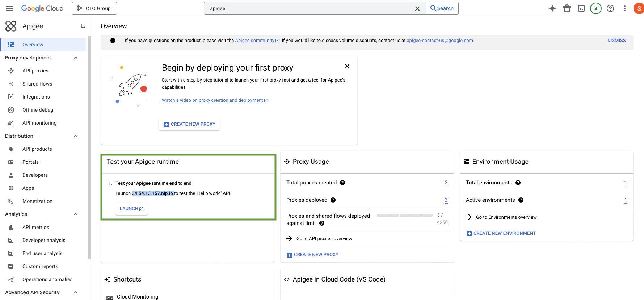Open Gemini AI assistant sparkle icon

coord(552,8)
